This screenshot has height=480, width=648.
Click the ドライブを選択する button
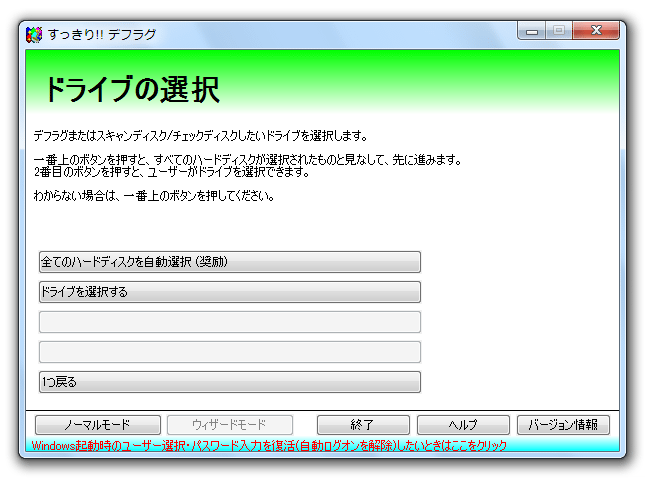pos(230,292)
